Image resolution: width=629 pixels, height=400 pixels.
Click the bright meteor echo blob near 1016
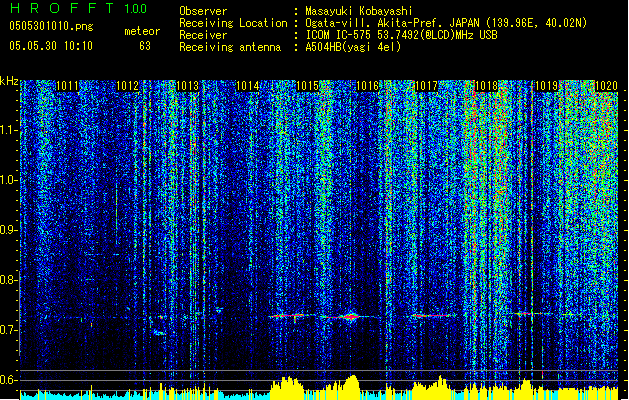point(351,317)
